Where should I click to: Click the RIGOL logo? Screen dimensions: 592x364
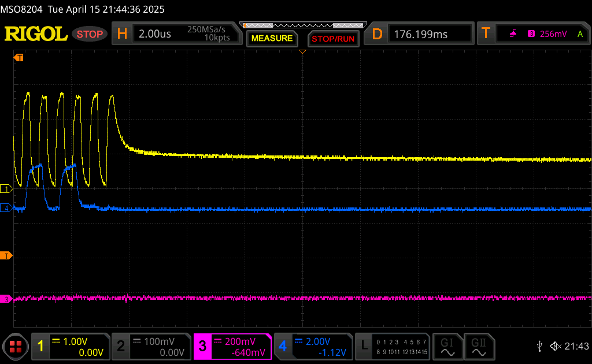(36, 34)
